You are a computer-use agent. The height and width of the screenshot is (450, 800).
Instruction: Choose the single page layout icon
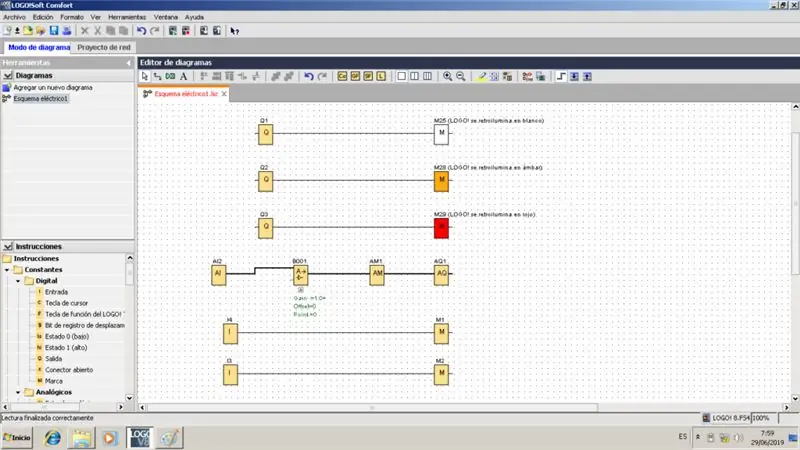[x=402, y=77]
